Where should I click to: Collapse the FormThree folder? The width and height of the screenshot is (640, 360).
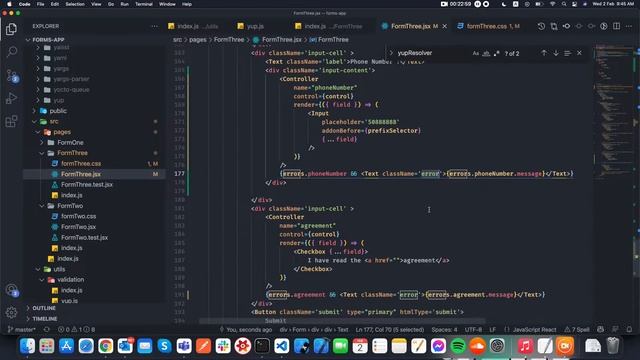tap(72, 153)
